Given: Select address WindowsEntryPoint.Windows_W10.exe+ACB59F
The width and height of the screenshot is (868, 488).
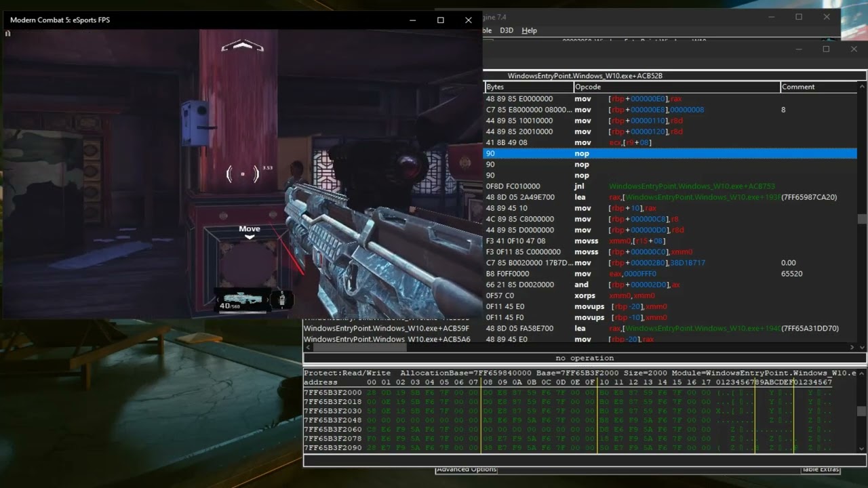Looking at the screenshot, I should click(387, 328).
